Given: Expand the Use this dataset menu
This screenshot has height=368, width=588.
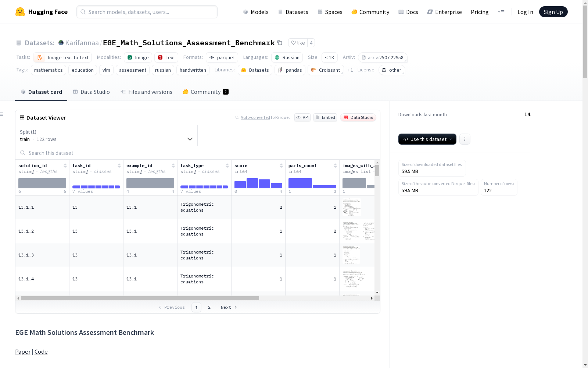Looking at the screenshot, I should coord(427,139).
